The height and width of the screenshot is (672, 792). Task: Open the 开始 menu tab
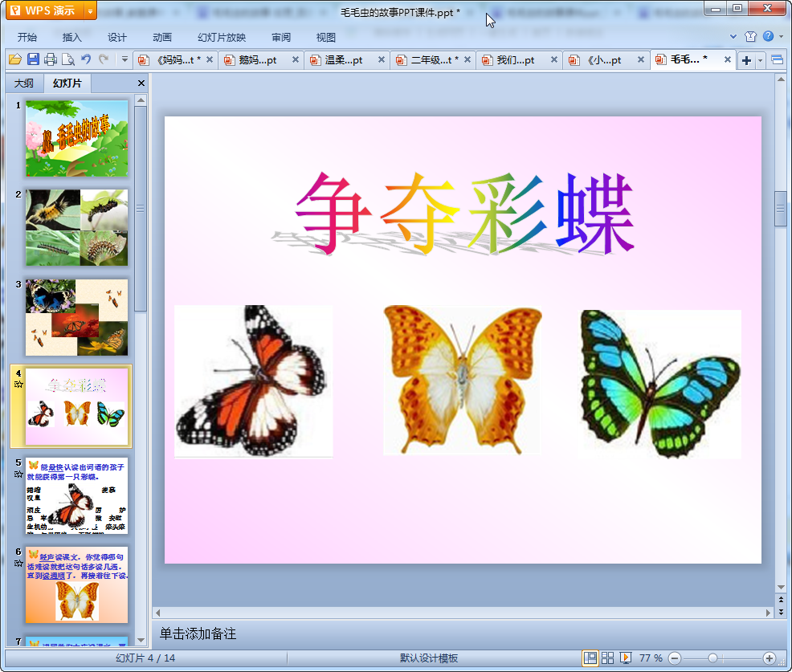tap(27, 38)
